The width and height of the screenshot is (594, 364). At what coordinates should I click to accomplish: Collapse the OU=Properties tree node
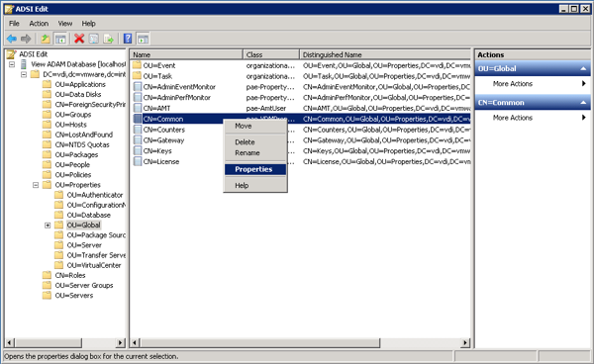(36, 185)
